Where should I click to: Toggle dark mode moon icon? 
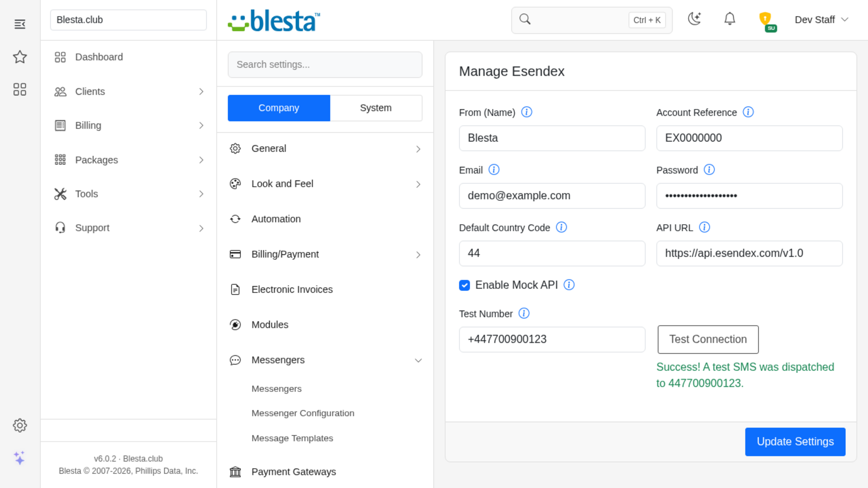coord(694,19)
